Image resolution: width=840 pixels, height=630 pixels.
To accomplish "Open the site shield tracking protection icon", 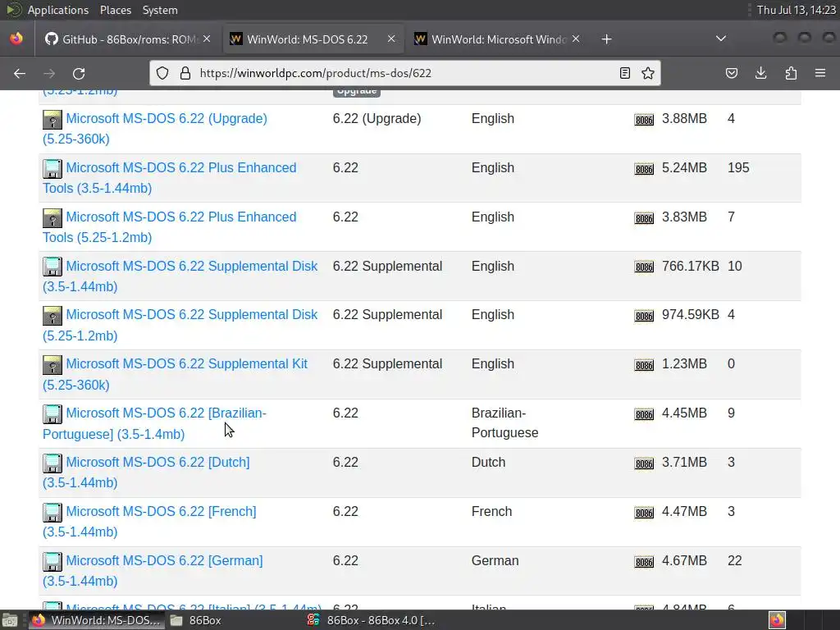I will pyautogui.click(x=162, y=73).
